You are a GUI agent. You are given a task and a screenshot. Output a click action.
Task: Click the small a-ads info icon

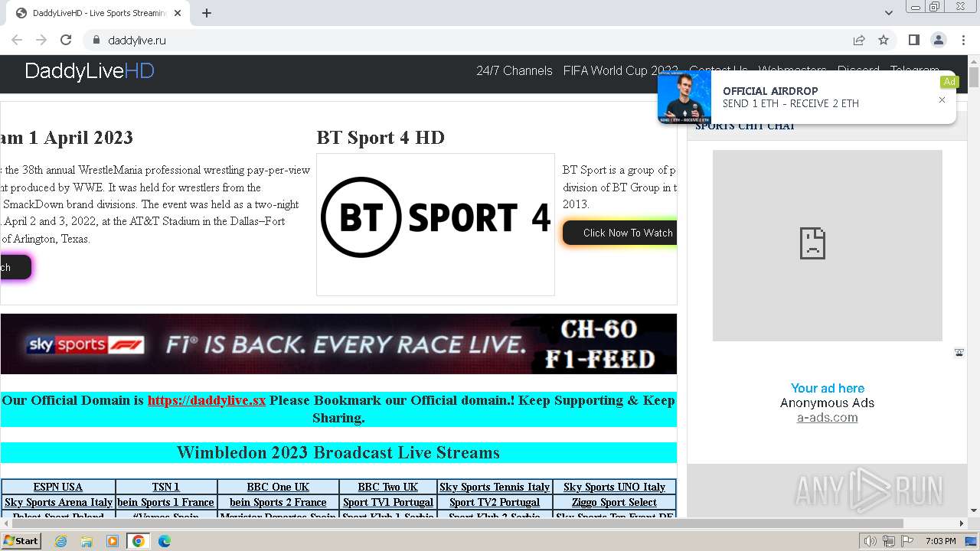959,353
